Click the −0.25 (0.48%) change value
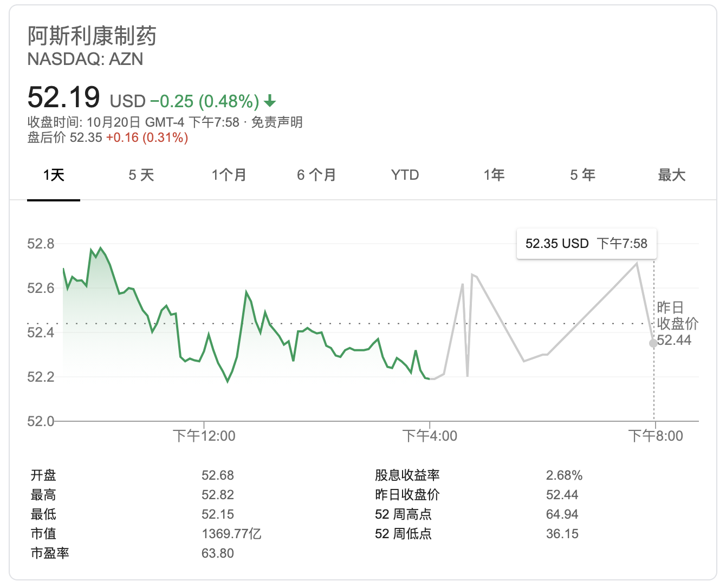The height and width of the screenshot is (588, 726). pyautogui.click(x=205, y=101)
